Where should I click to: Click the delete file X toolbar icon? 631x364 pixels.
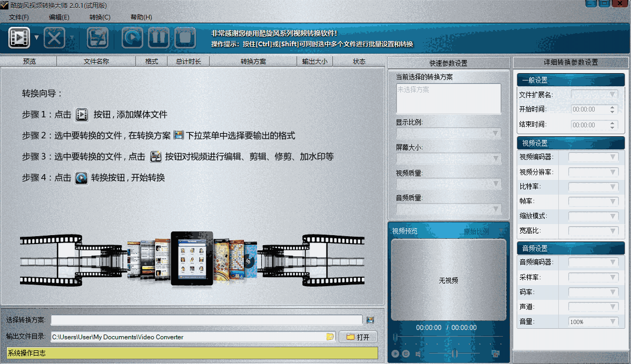(x=54, y=37)
